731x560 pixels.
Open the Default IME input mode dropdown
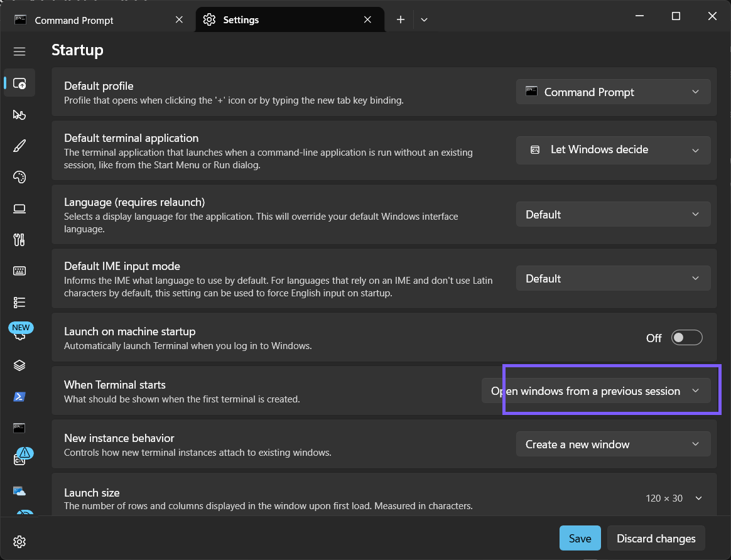click(613, 278)
